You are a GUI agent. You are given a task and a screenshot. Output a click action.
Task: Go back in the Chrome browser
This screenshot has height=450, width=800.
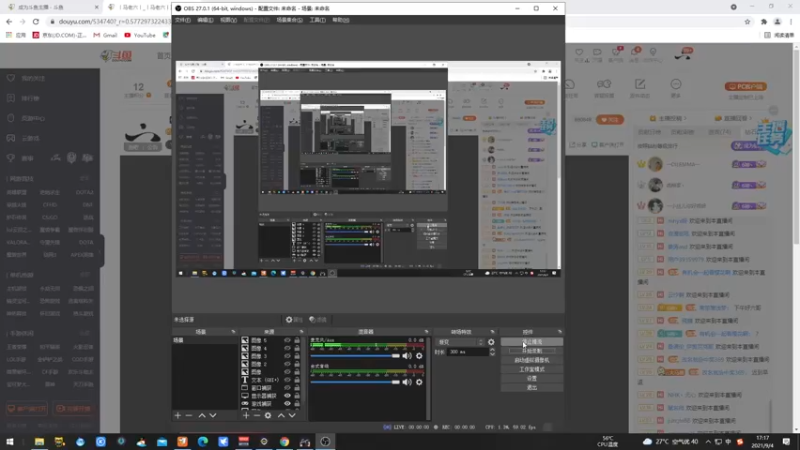point(9,21)
